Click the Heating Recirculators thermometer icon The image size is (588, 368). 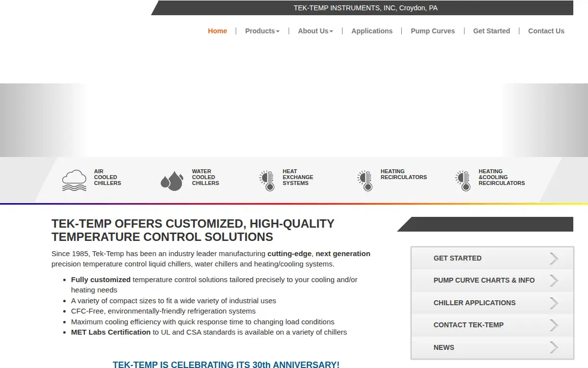[x=365, y=181]
